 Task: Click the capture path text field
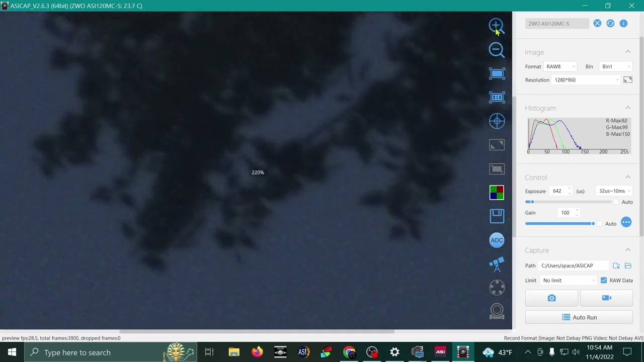(x=574, y=265)
